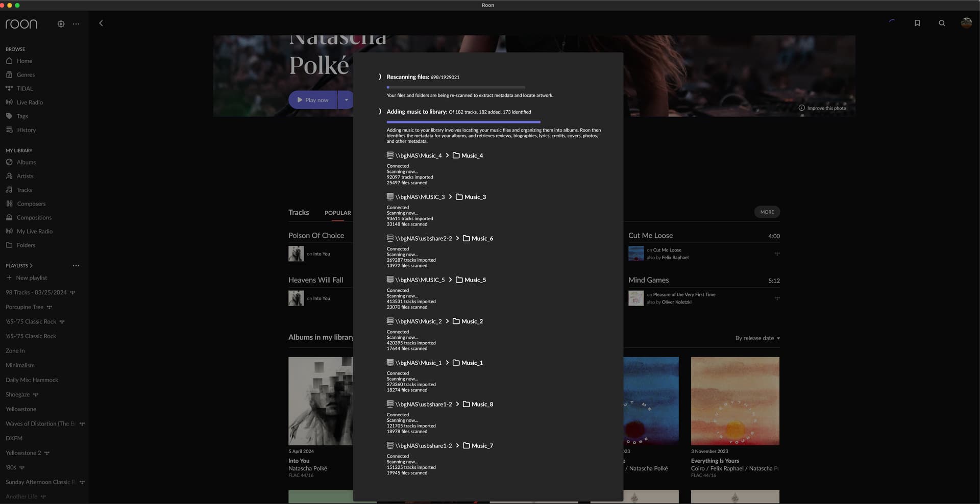Click the \\bgNAS\Music_1 storage icon
The image size is (980, 504).
390,363
